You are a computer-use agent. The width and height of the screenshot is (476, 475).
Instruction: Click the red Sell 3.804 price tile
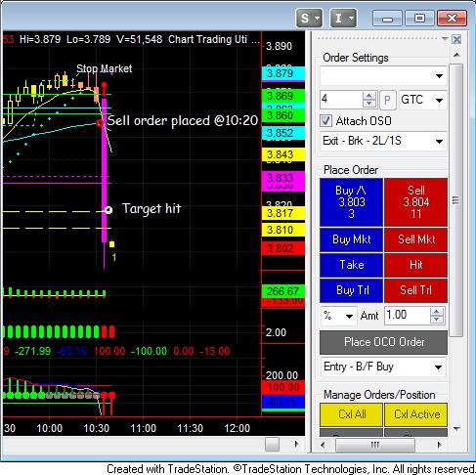(x=416, y=202)
